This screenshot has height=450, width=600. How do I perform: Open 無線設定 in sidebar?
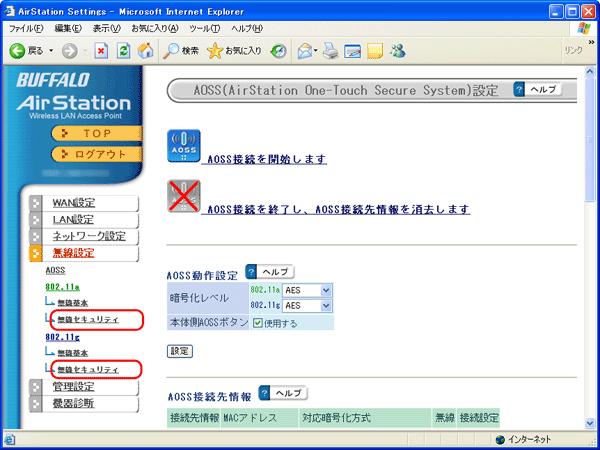pyautogui.click(x=73, y=253)
